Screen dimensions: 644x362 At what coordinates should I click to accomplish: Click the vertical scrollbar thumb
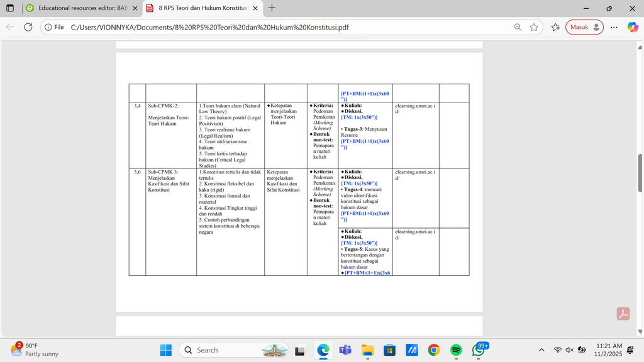click(640, 173)
